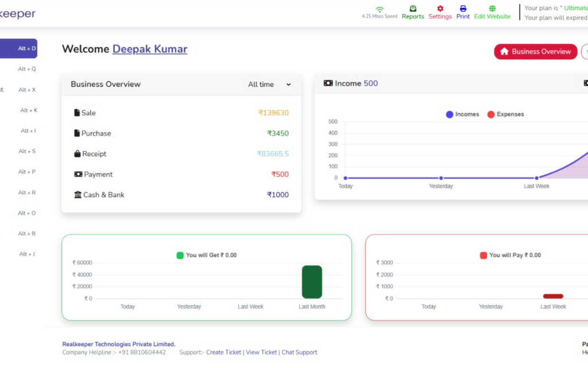Screen dimensions: 588x368
Task: Select the Alt + K sidebar item
Action: click(x=29, y=110)
